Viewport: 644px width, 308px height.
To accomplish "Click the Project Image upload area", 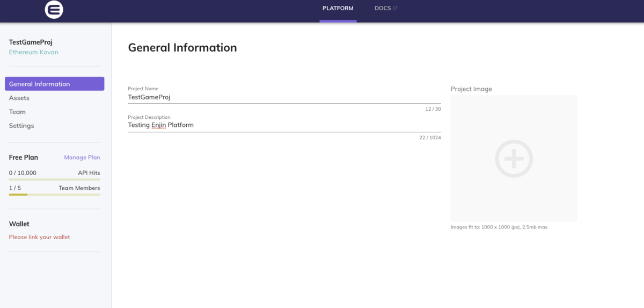I will [x=514, y=159].
